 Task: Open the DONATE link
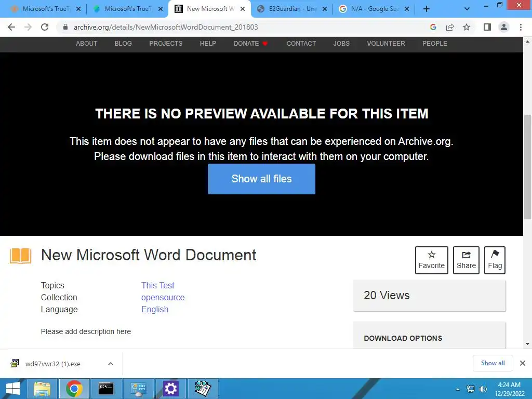[250, 44]
